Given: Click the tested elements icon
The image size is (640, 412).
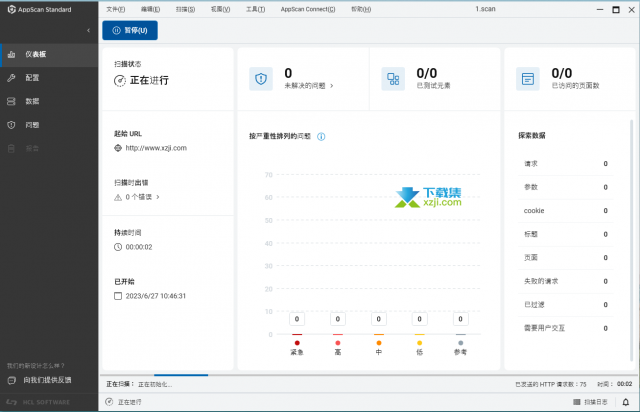Looking at the screenshot, I should click(x=393, y=79).
